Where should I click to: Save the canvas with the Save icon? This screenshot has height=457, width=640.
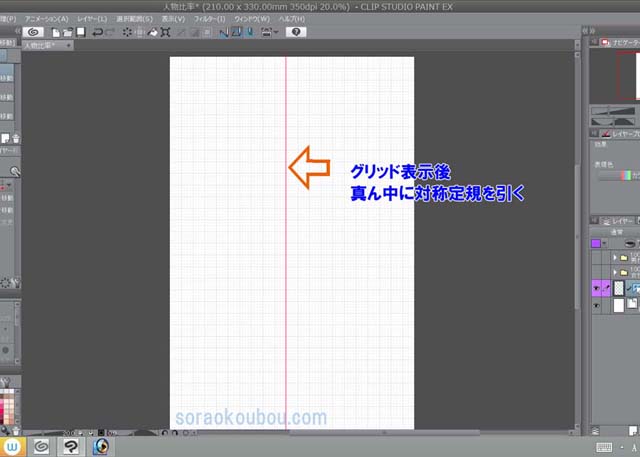pos(81,32)
